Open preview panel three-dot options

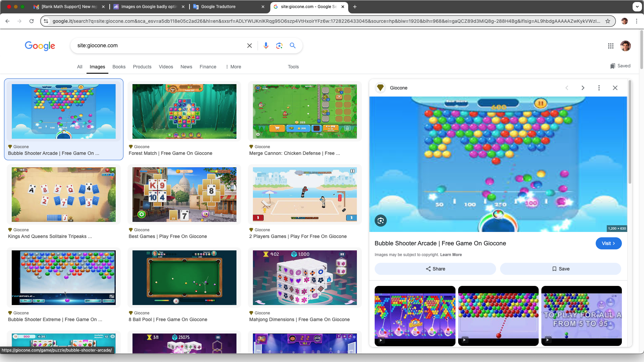(599, 88)
